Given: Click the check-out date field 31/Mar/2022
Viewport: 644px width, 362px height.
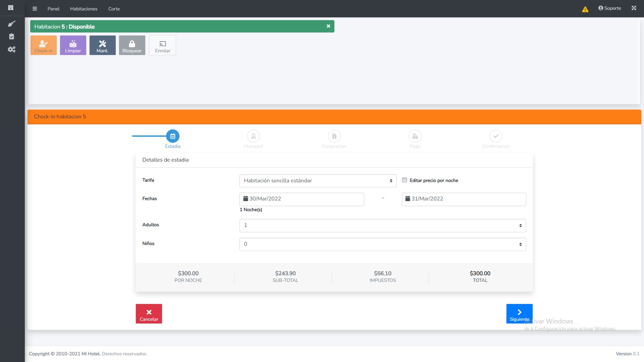Looking at the screenshot, I should point(464,199).
